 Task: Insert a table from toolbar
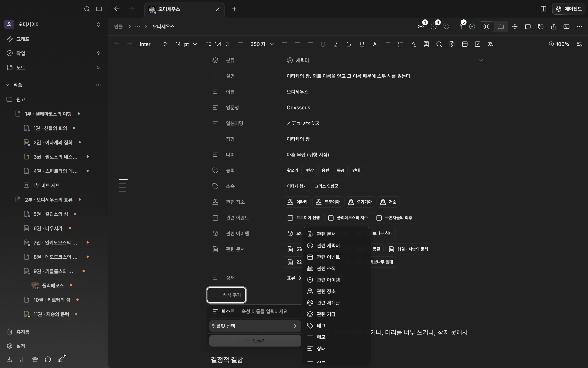(465, 44)
